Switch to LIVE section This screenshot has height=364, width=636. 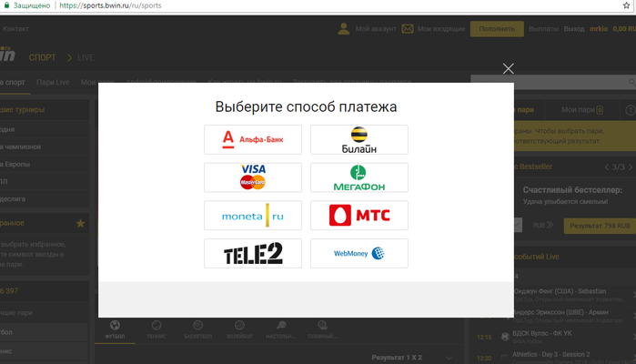pyautogui.click(x=86, y=57)
